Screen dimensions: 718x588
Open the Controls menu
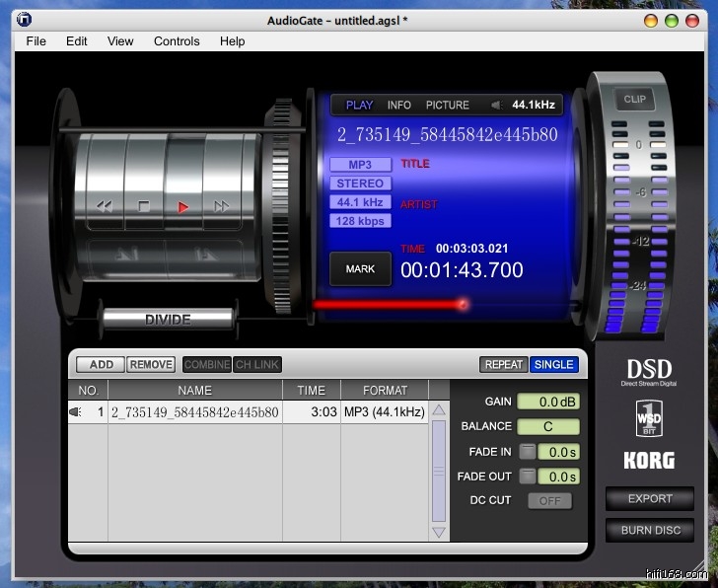(x=177, y=41)
